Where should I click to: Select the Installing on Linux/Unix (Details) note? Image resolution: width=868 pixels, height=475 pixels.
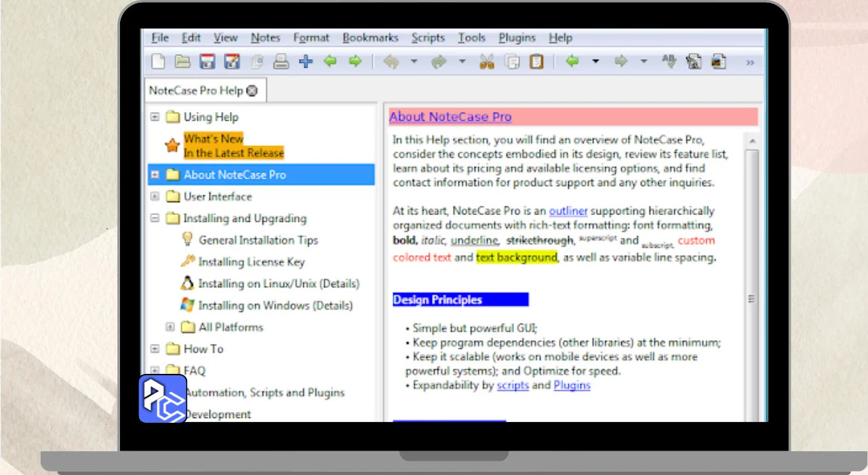(x=279, y=283)
